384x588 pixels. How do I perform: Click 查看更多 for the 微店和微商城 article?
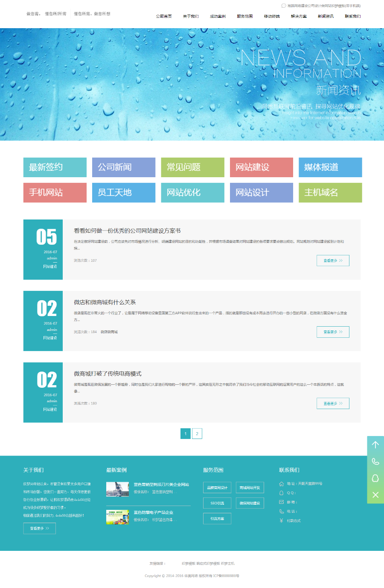[x=333, y=332]
